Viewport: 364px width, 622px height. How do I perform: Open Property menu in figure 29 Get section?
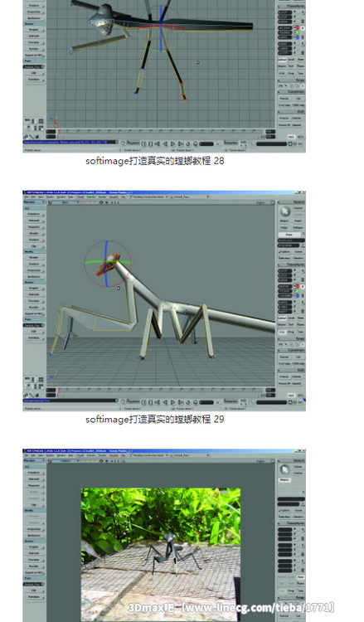36,227
